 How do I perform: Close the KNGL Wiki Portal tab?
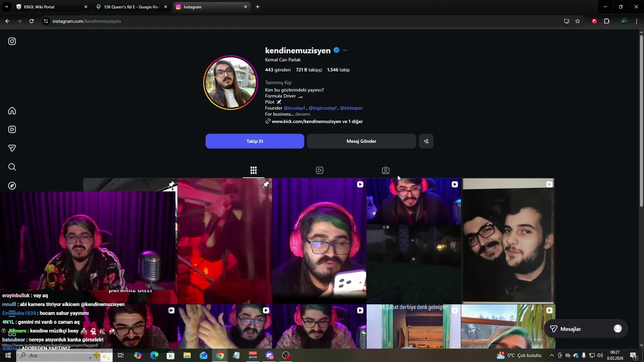(86, 7)
